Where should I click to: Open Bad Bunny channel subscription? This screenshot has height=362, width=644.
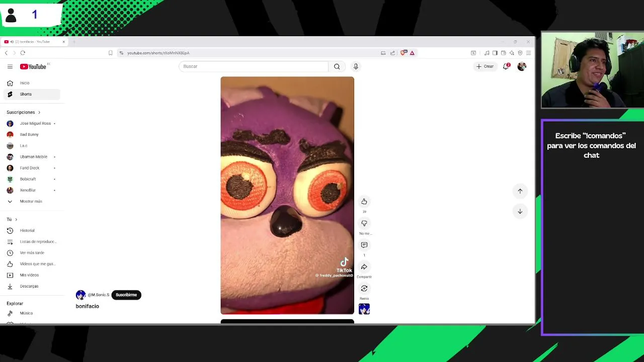(x=31, y=134)
